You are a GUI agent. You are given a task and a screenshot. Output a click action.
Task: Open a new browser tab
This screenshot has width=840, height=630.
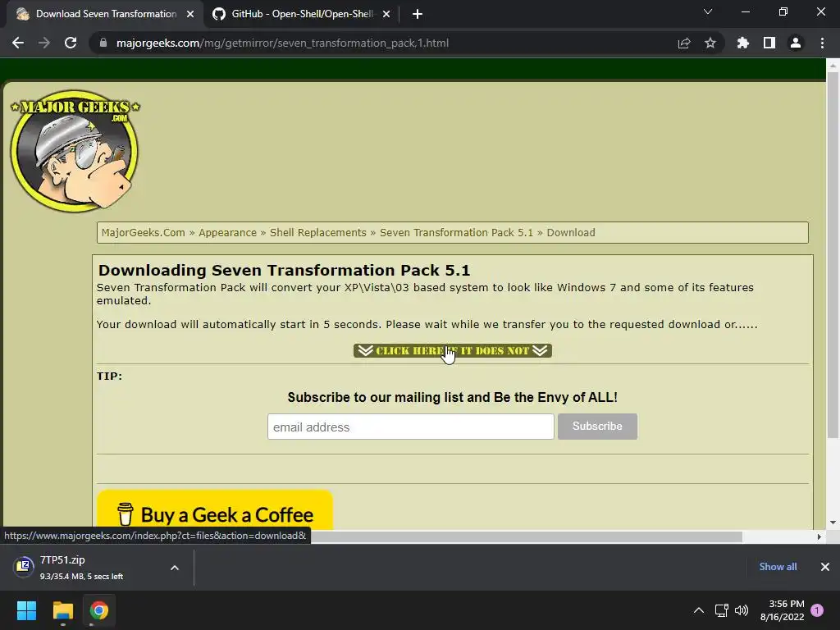(x=418, y=14)
